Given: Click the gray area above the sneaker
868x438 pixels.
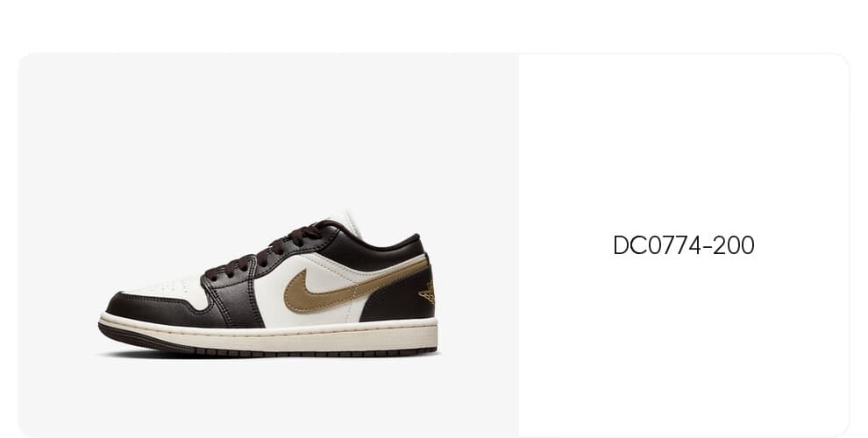Looking at the screenshot, I should click(268, 133).
